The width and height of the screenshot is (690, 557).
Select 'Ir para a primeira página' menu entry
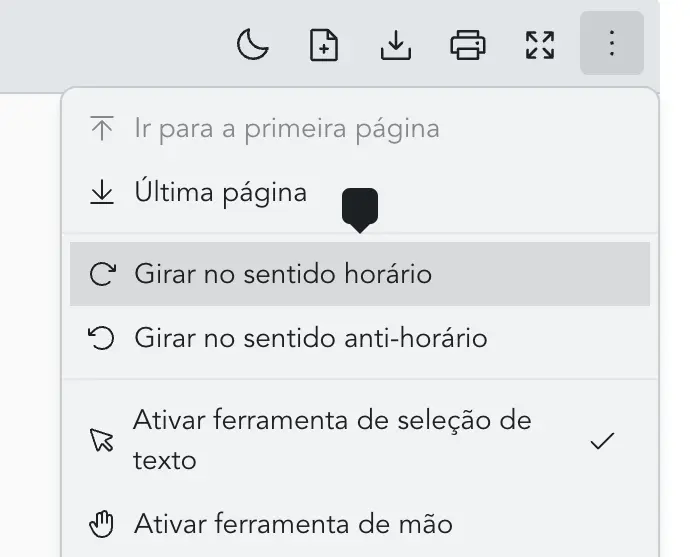(286, 129)
